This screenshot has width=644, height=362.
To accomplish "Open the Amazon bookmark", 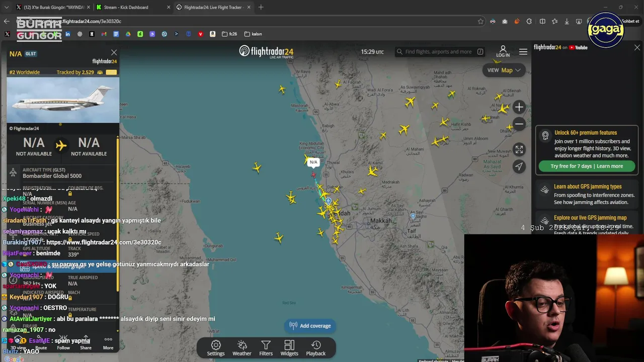I will pos(213,34).
